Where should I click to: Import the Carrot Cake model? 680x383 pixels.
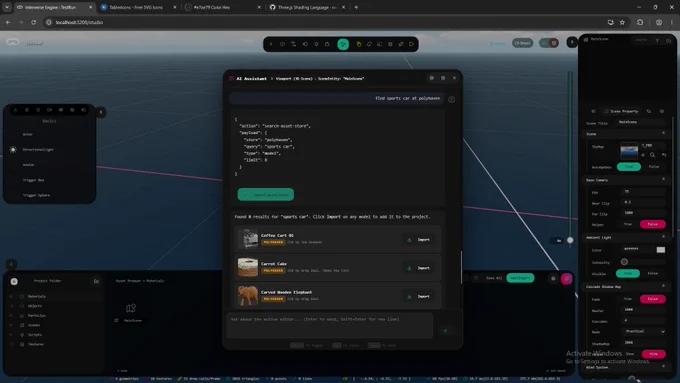tap(418, 268)
